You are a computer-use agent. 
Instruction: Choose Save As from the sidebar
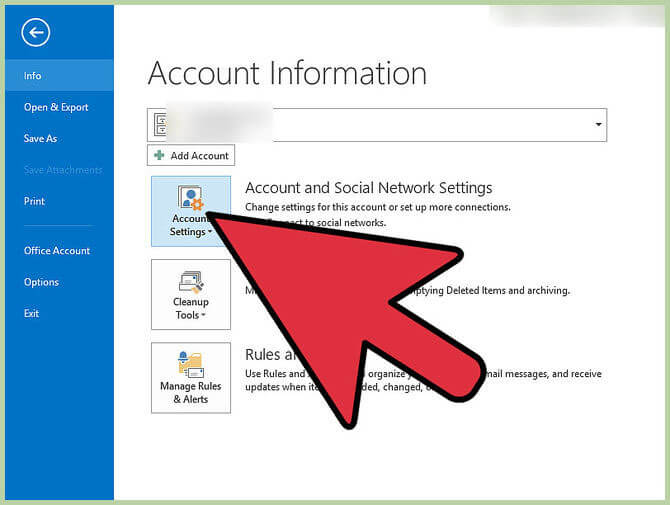point(40,138)
